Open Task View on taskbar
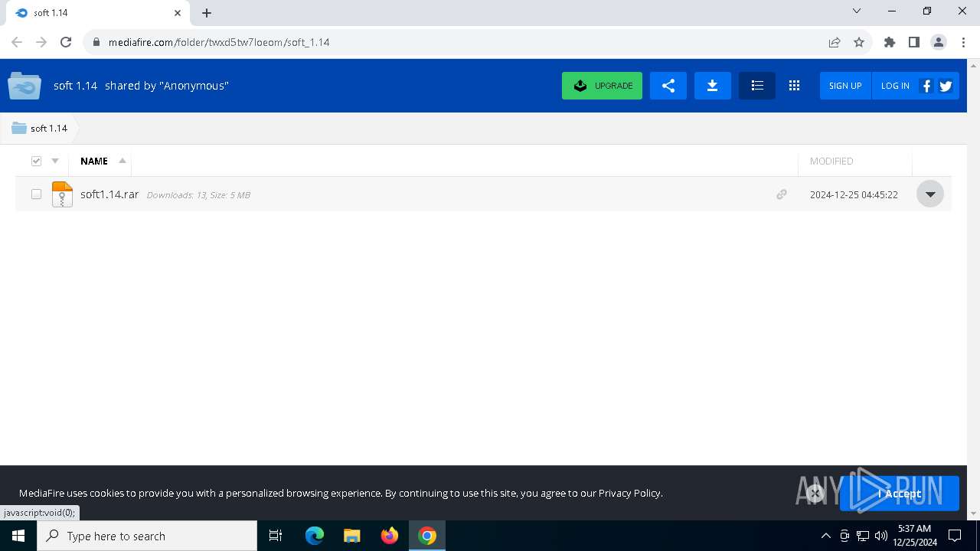The image size is (980, 551). (x=276, y=536)
